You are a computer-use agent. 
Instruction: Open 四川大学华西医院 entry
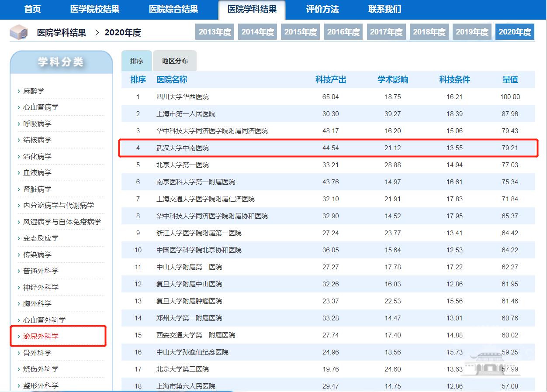click(x=183, y=97)
